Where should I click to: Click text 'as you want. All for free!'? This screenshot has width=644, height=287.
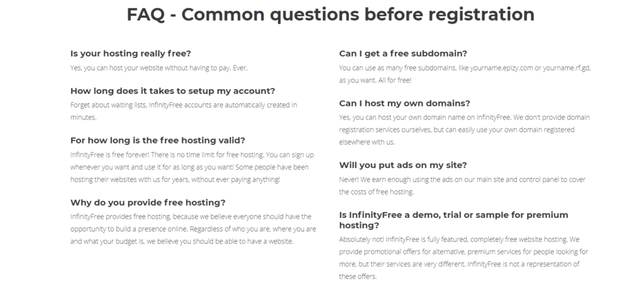(375, 81)
